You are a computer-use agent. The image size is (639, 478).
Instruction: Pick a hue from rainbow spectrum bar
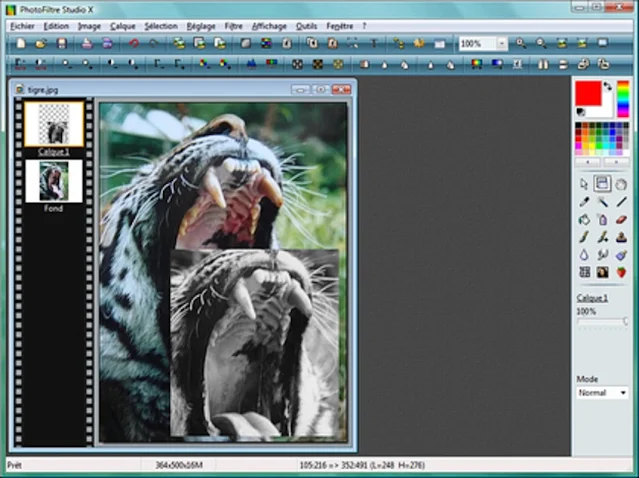click(x=623, y=99)
